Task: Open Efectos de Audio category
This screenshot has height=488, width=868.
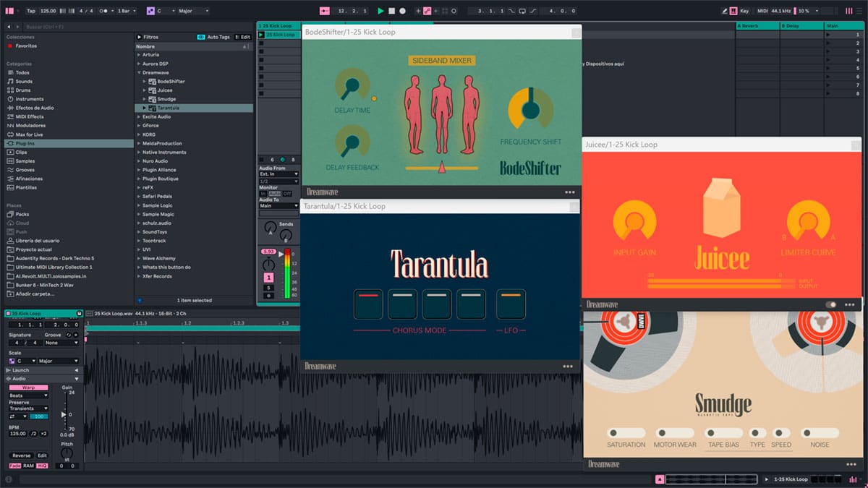Action: coord(34,108)
